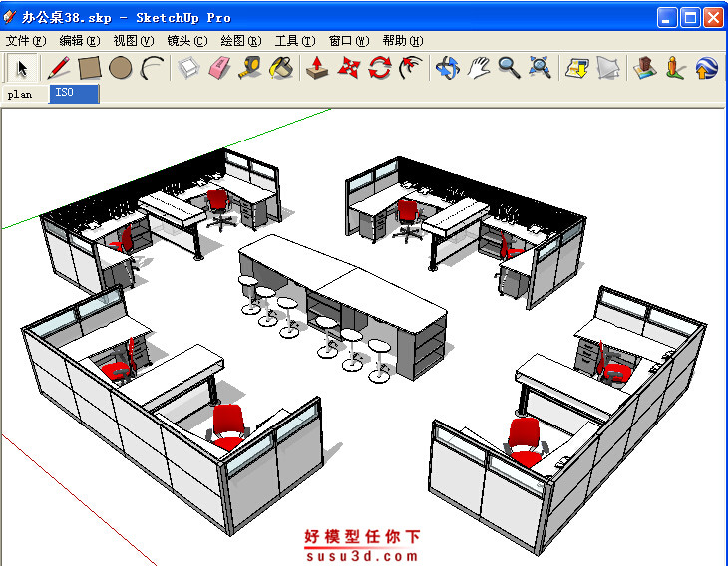Activate the Push/Pull tool
The image size is (728, 566).
coord(317,68)
